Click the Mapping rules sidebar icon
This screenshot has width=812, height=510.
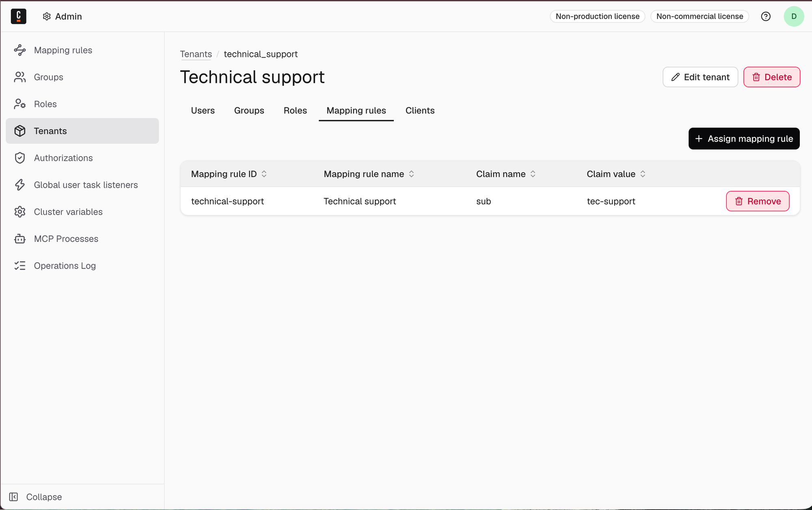point(20,50)
